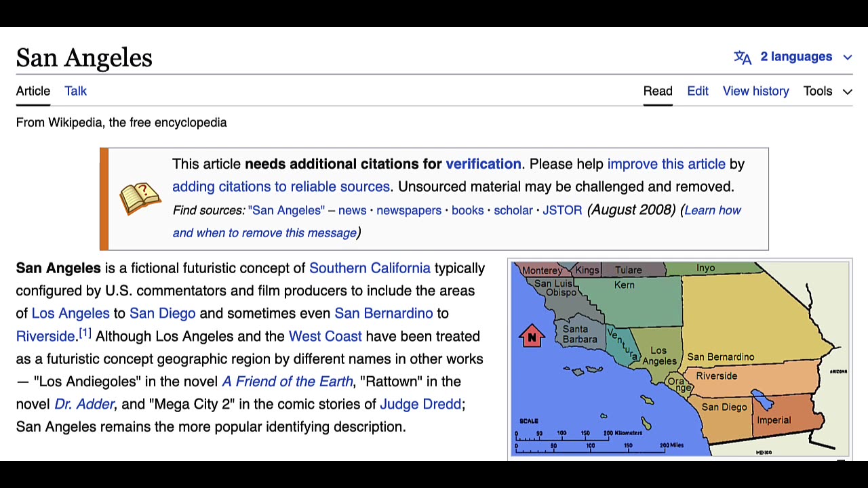The width and height of the screenshot is (868, 488).
Task: Open the books sources link
Action: pos(468,210)
